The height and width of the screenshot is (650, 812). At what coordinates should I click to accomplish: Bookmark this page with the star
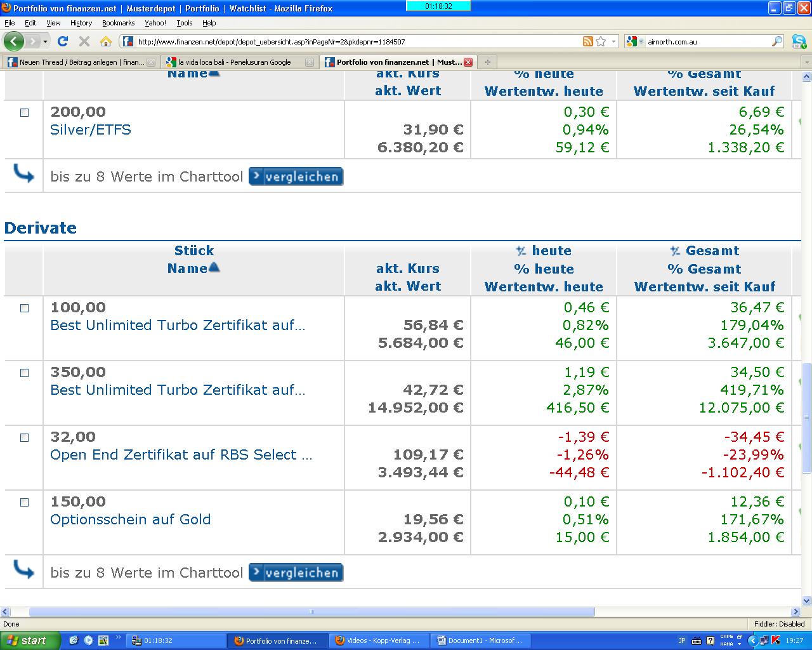point(601,41)
